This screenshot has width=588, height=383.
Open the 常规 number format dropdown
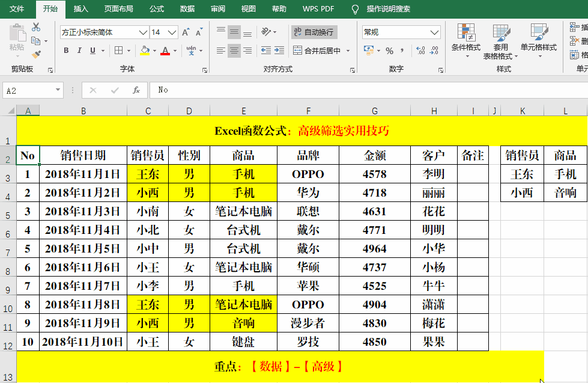coord(434,32)
